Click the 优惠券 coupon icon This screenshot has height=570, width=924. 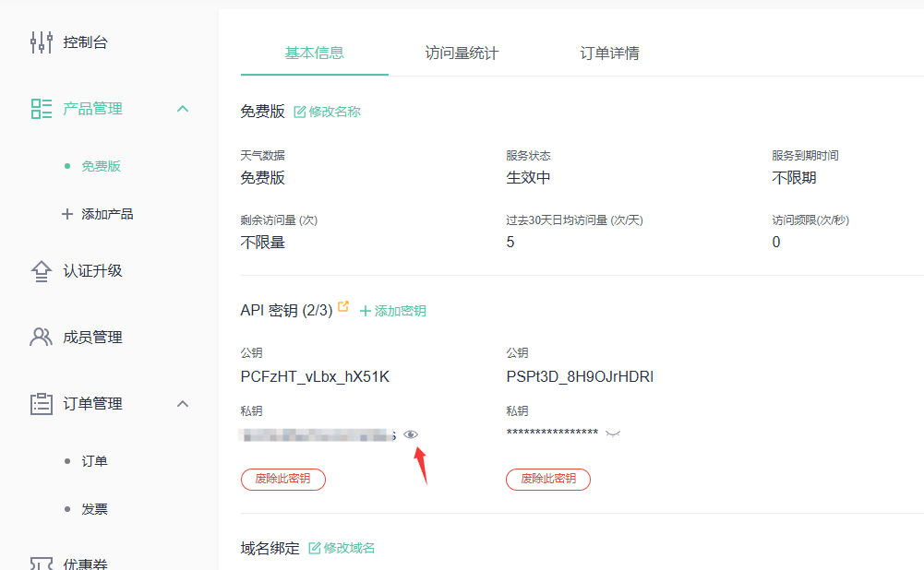(42, 563)
